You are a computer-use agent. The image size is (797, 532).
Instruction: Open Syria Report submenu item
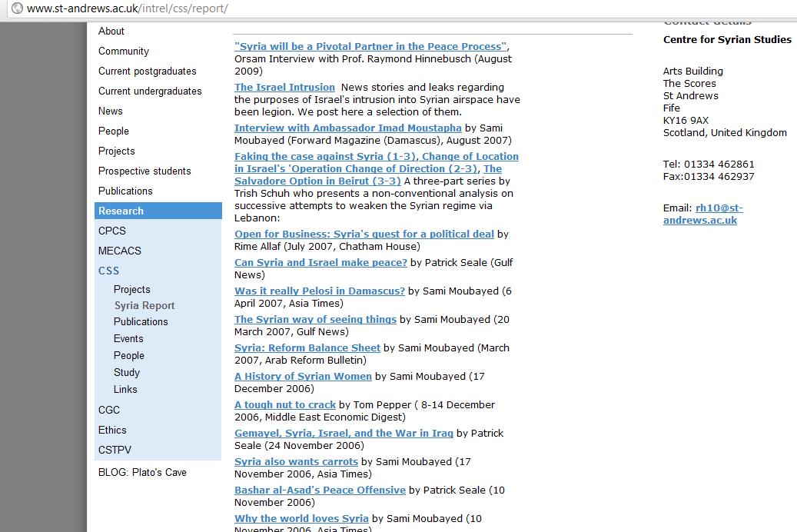point(144,305)
